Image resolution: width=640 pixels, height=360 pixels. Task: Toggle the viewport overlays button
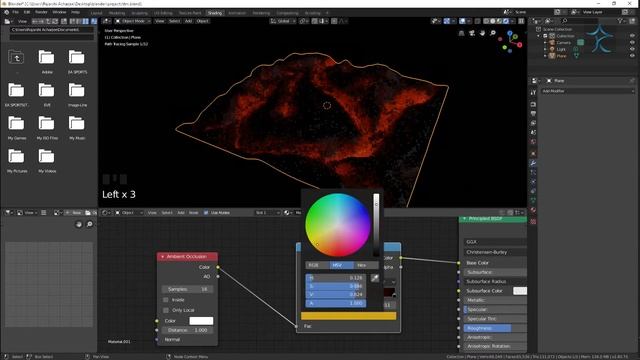pos(462,21)
